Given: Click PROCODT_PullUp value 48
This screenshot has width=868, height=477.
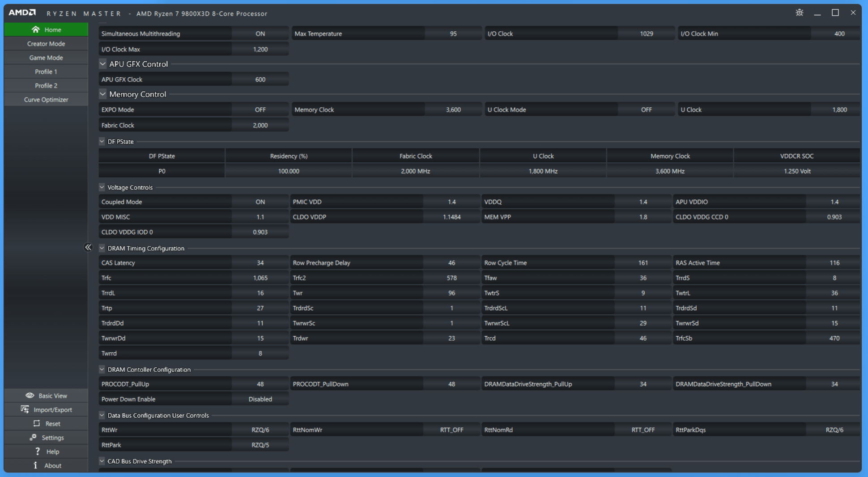Looking at the screenshot, I should coord(260,384).
